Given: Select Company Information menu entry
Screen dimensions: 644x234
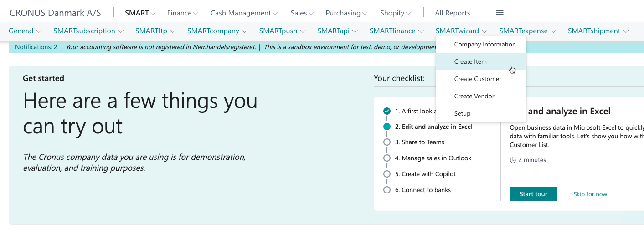Looking at the screenshot, I should click(x=485, y=44).
